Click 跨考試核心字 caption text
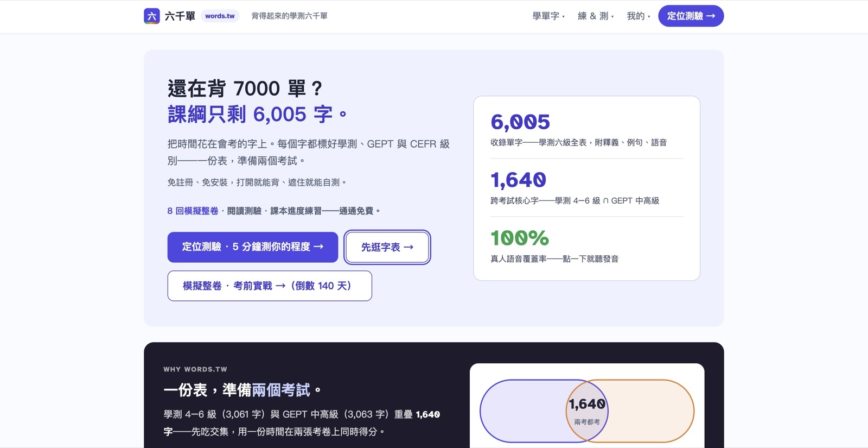Screen dimensions: 868x448 [x=575, y=201]
